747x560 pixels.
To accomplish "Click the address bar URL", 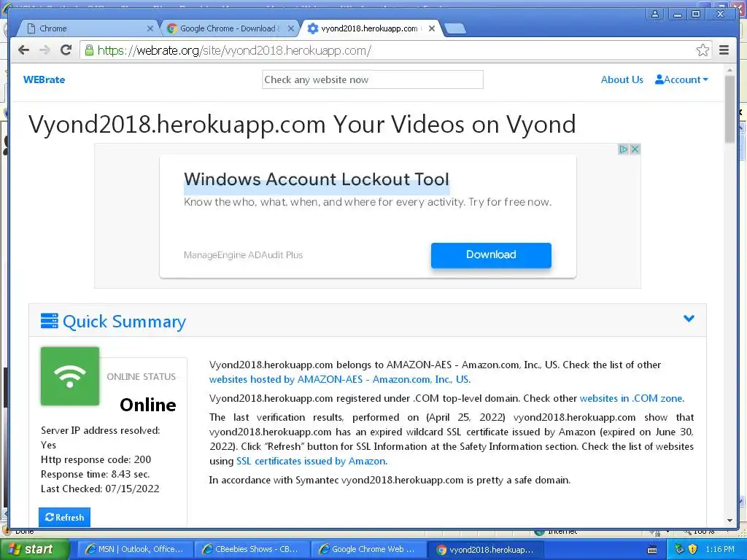I will (x=233, y=50).
